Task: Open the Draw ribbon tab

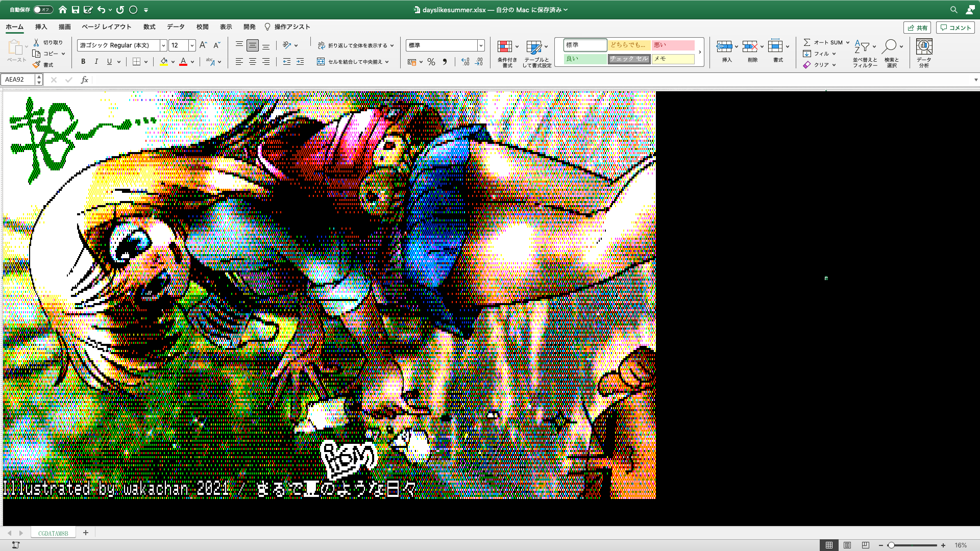Action: tap(65, 27)
